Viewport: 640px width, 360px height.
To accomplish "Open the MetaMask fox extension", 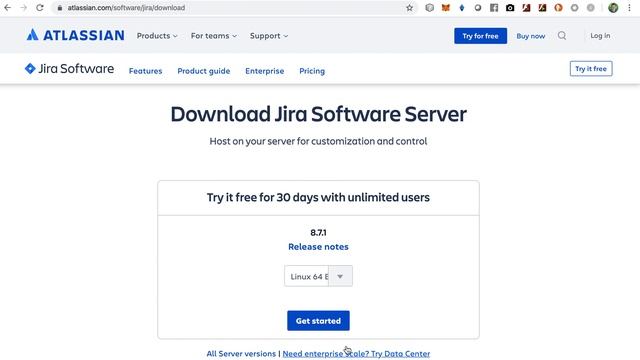I will pos(445,8).
